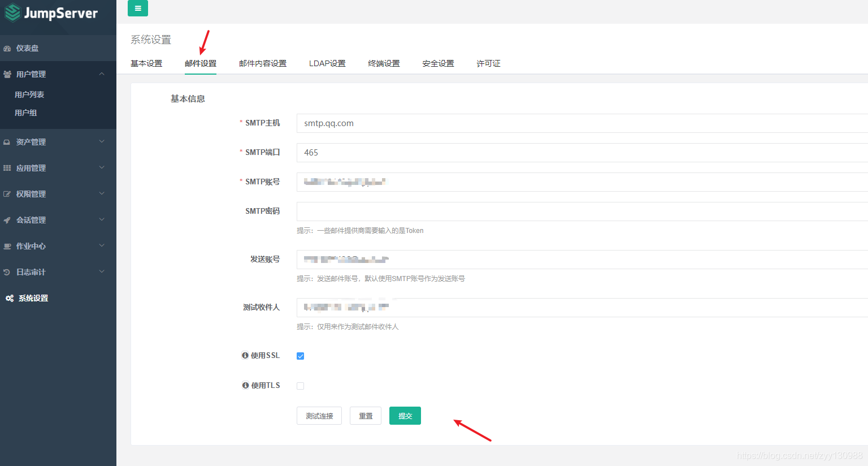Image resolution: width=868 pixels, height=466 pixels.
Task: Open the 许可证 tab
Action: point(488,63)
